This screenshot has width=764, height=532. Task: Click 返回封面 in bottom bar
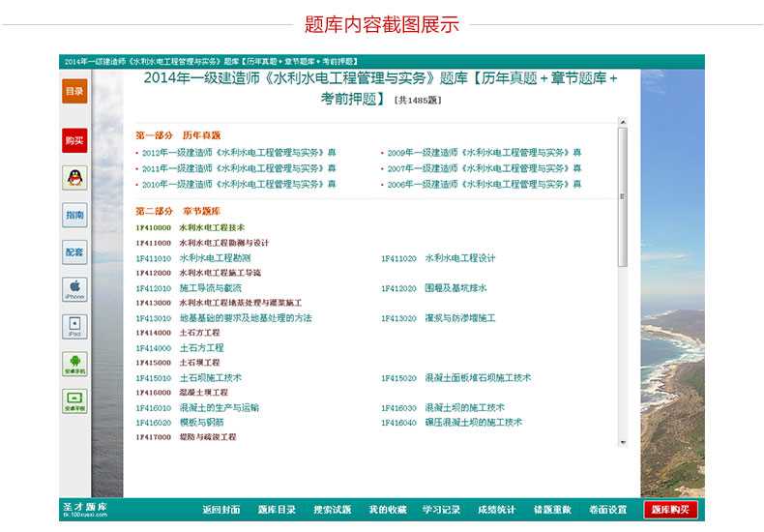click(220, 510)
